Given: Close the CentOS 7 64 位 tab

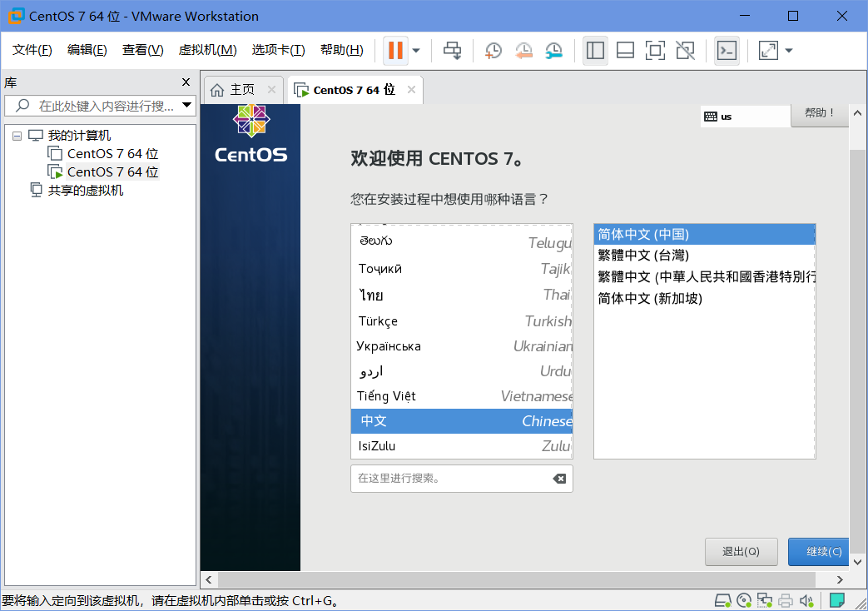Looking at the screenshot, I should tap(411, 90).
